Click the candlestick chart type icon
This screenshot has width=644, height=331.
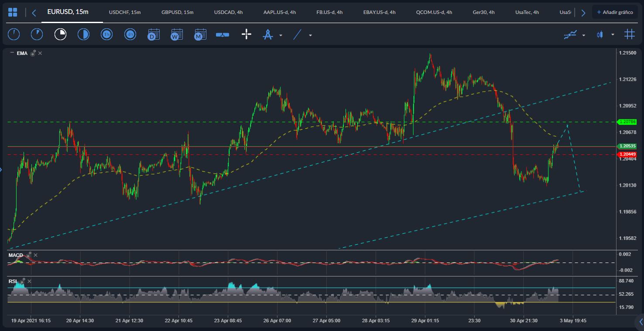(x=600, y=34)
